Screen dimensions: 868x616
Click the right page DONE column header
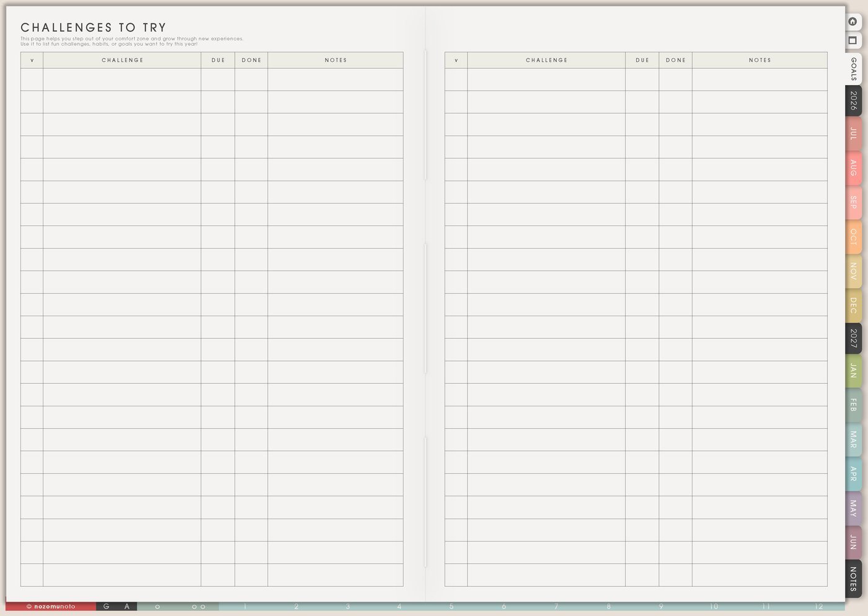(676, 60)
